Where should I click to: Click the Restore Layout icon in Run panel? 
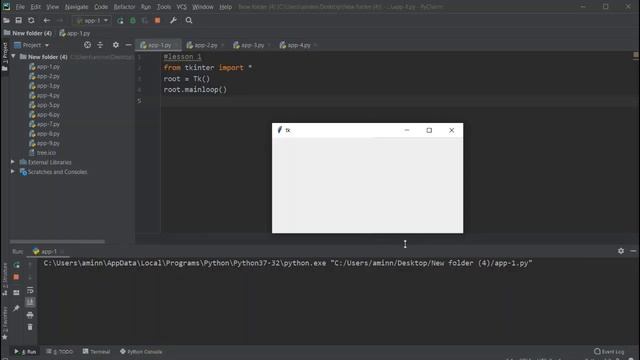coord(16,292)
